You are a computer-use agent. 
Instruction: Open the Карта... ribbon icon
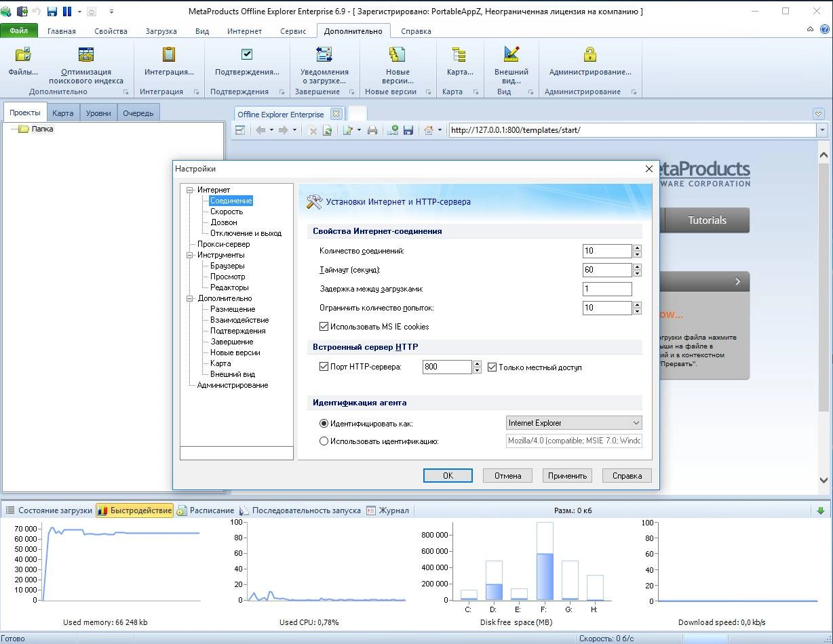[460, 55]
